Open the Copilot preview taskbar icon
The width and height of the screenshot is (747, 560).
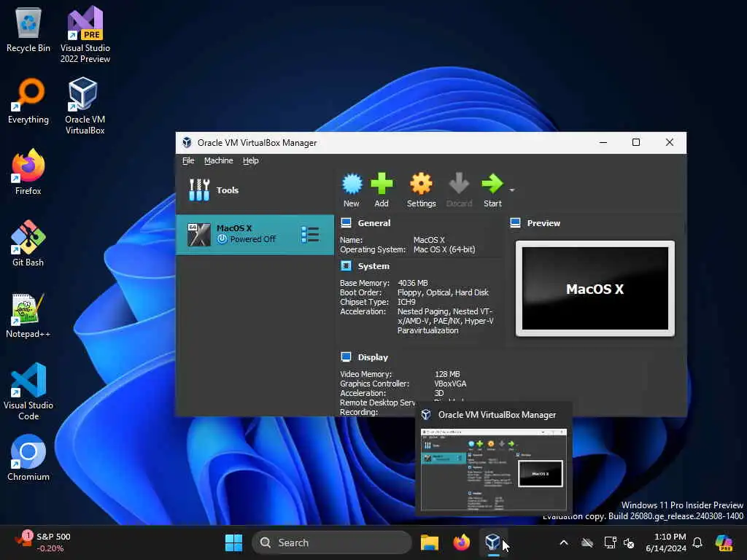point(724,542)
